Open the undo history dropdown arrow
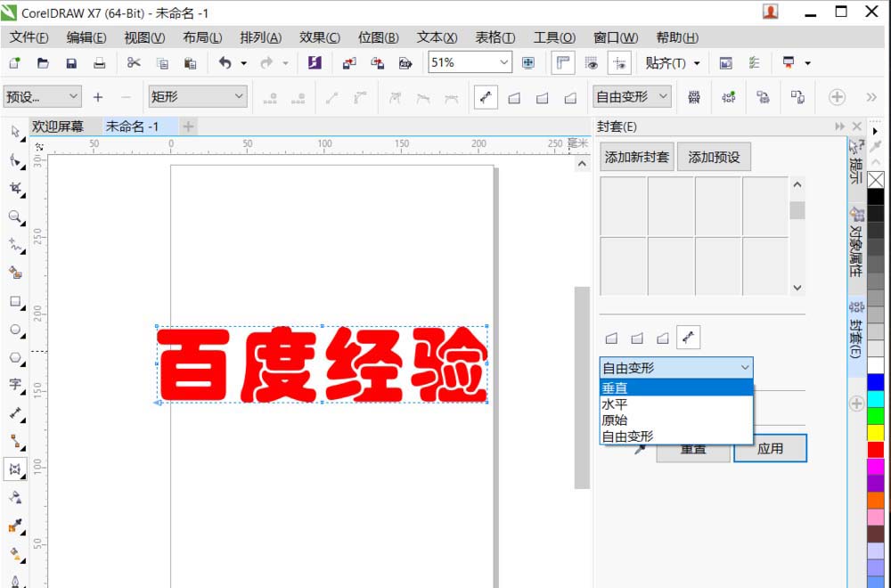Viewport: 891px width, 588px height. pos(244,63)
